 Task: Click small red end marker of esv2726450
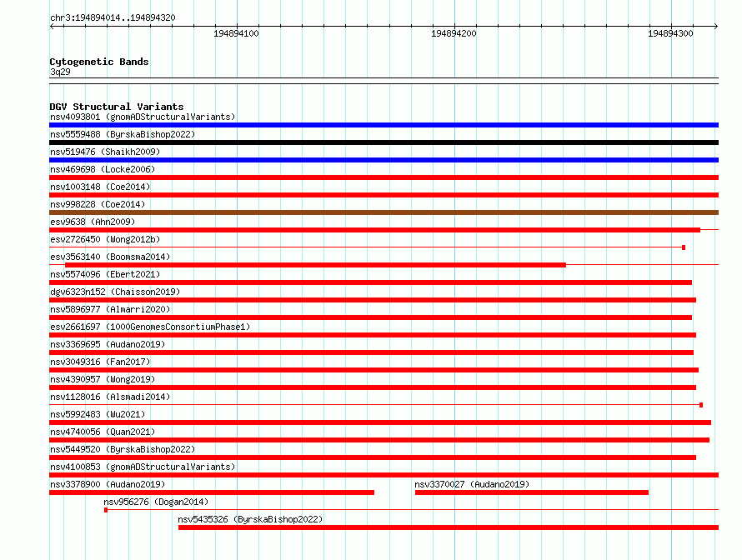(x=684, y=247)
